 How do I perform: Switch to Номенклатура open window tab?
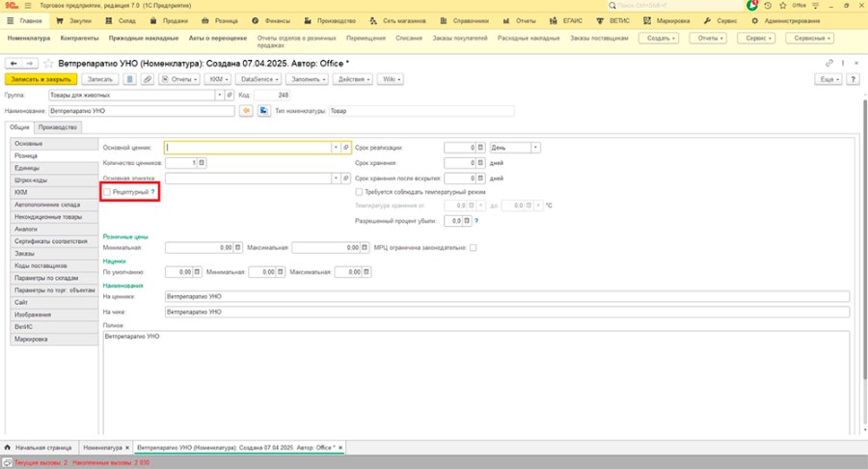(102, 448)
